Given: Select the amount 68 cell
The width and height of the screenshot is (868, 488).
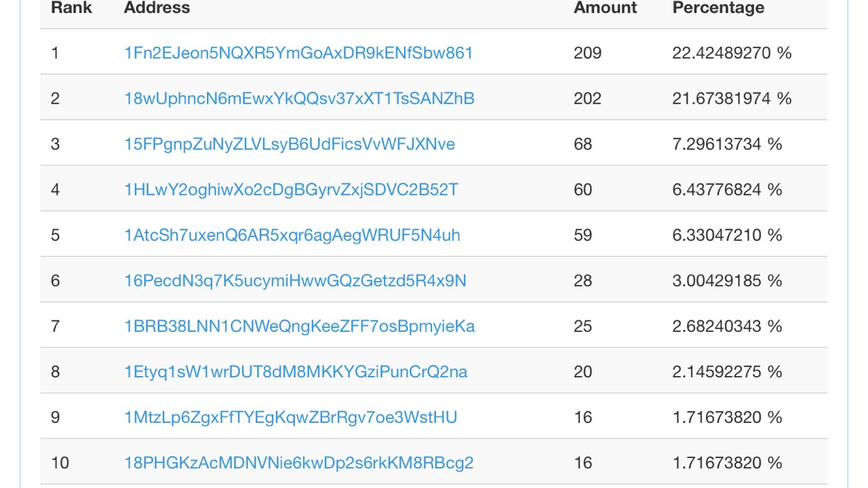Looking at the screenshot, I should [x=583, y=144].
